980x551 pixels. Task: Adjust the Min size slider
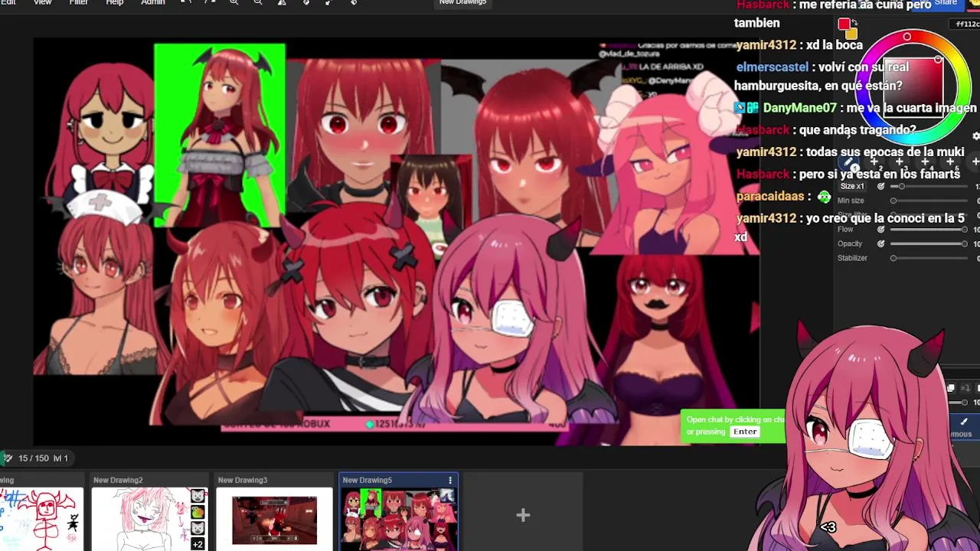pyautogui.click(x=930, y=201)
